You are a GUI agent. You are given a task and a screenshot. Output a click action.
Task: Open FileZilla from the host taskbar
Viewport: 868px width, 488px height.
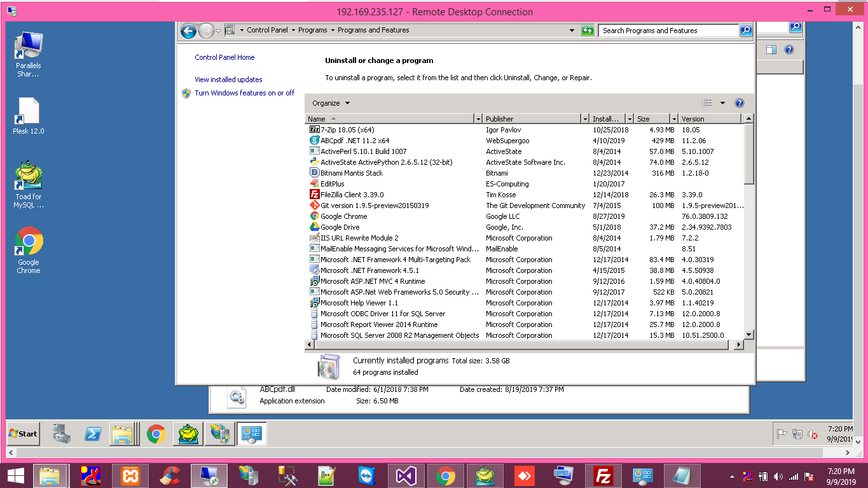tap(603, 476)
